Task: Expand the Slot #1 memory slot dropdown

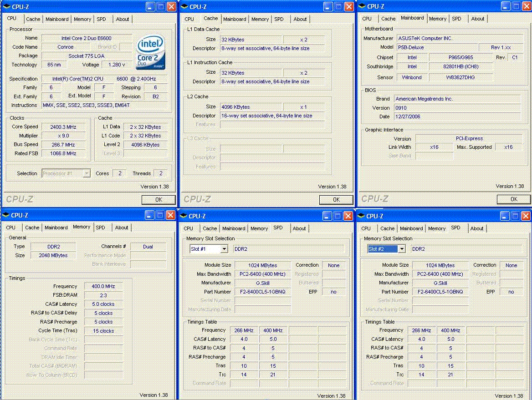Action: (x=224, y=249)
